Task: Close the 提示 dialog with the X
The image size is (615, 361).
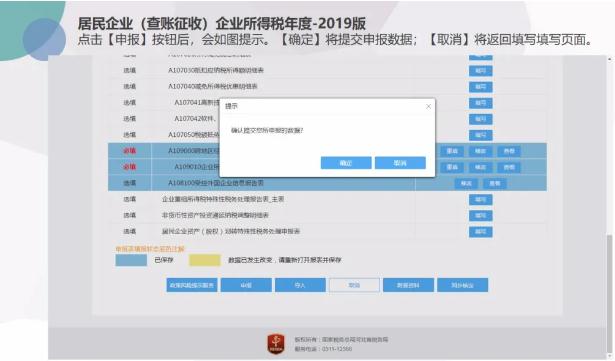Action: tap(428, 106)
